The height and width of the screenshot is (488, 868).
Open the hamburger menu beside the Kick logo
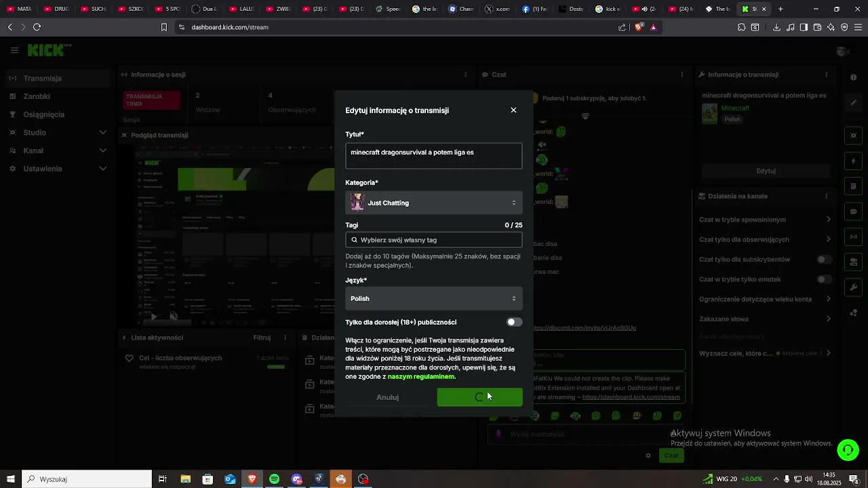tap(14, 50)
